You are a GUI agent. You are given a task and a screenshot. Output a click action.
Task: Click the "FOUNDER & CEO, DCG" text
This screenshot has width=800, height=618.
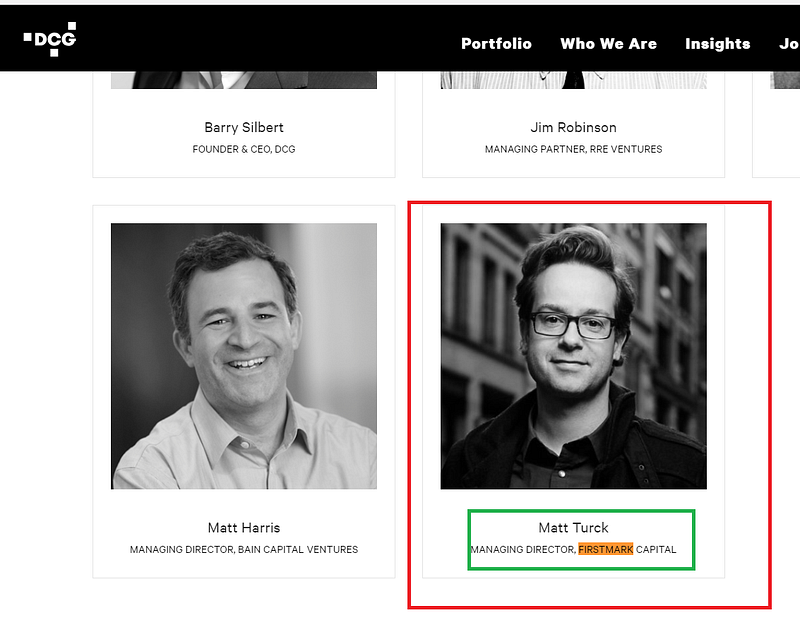[243, 150]
